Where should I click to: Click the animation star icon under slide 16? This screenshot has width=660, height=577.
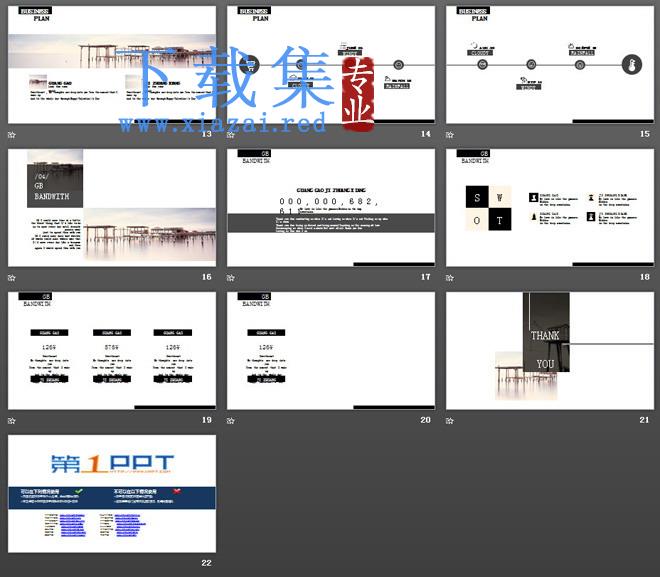[12, 278]
